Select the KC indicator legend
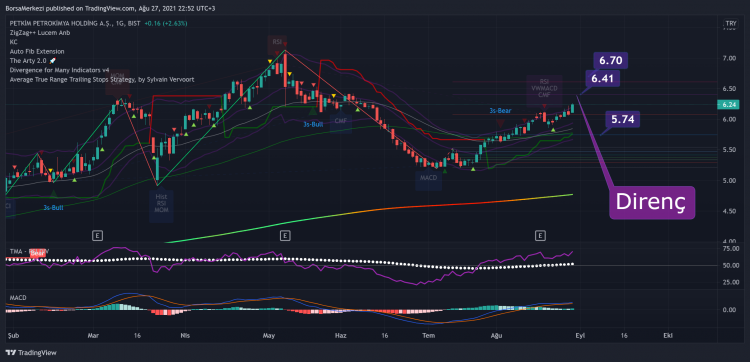Screen dimensions: 750x362 pyautogui.click(x=13, y=42)
